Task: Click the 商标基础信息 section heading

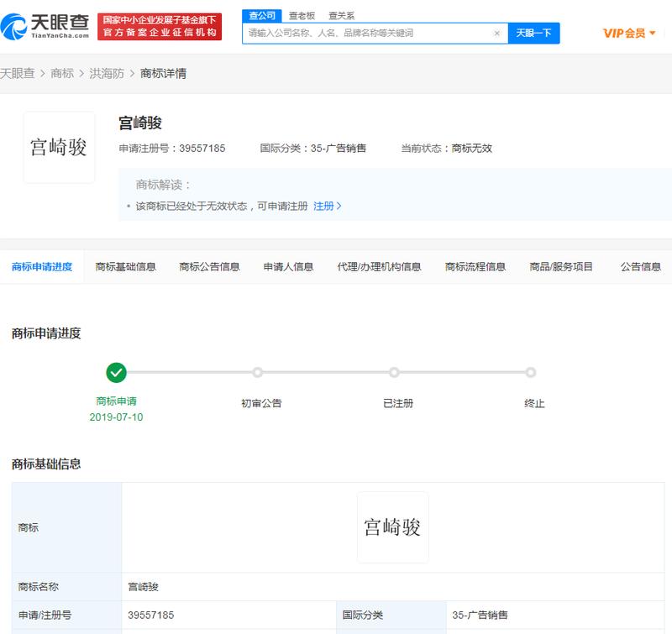Action: pos(46,464)
